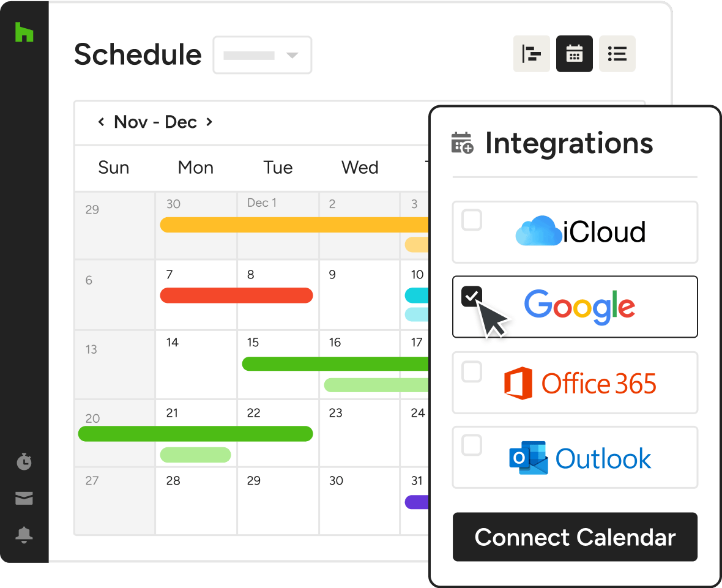Go to next month with right chevron
Image resolution: width=722 pixels, height=588 pixels.
tap(209, 122)
